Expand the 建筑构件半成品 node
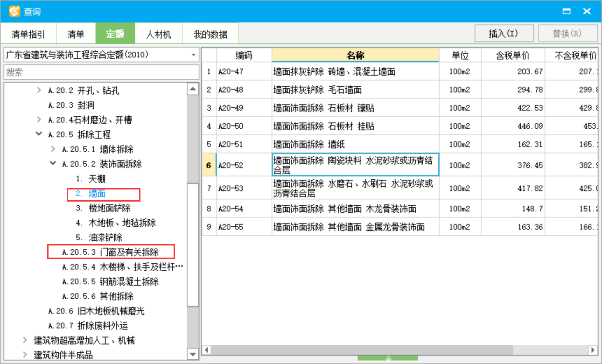This screenshot has width=602, height=364. coord(25,355)
